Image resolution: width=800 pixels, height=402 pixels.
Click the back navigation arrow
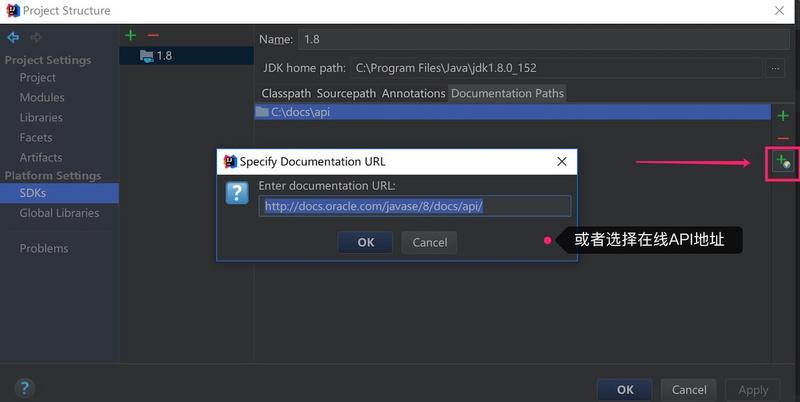coord(13,37)
